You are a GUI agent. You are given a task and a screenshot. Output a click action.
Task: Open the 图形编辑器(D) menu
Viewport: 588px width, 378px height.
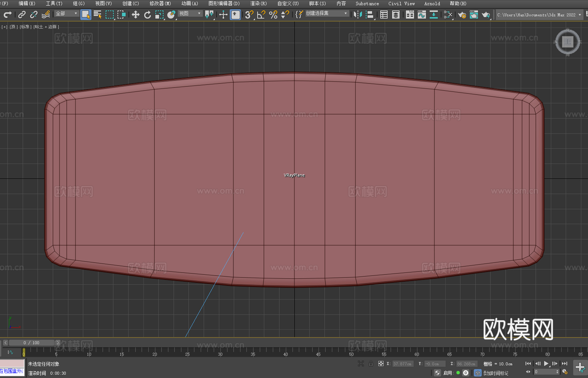(224, 4)
